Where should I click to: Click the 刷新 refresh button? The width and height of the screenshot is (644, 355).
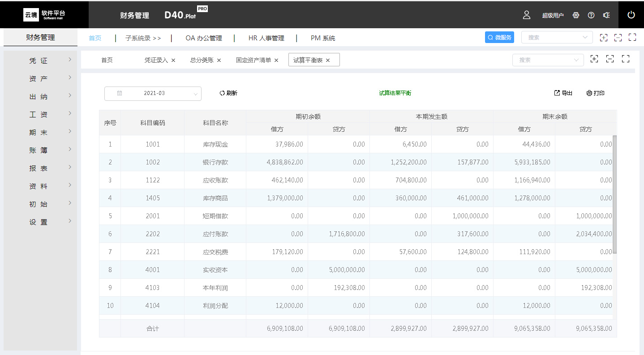tap(228, 93)
